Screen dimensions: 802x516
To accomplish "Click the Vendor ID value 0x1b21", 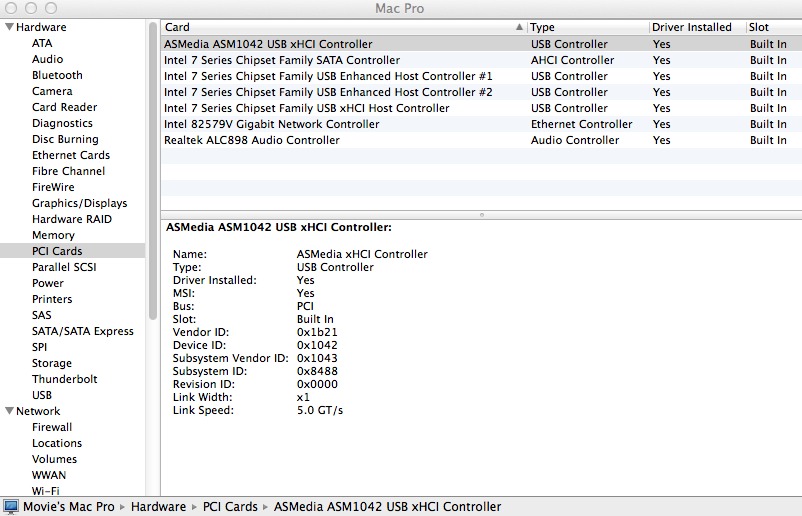I will point(317,332).
